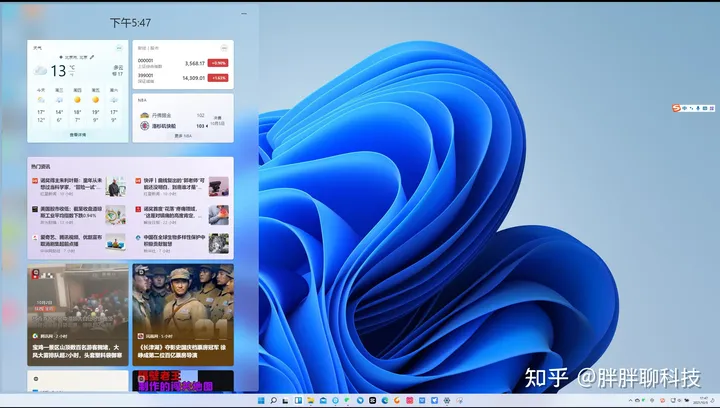This screenshot has width=720, height=408.
Task: Open the more options menu on stocks widget
Action: tap(224, 48)
